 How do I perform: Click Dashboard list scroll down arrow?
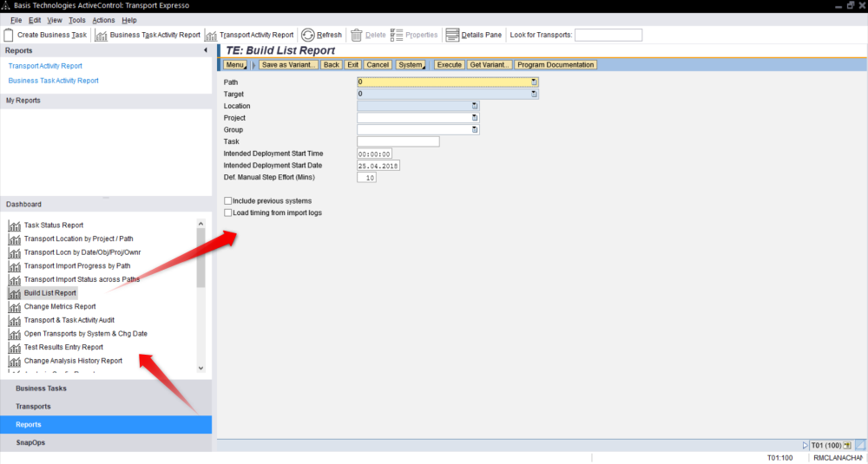click(201, 368)
